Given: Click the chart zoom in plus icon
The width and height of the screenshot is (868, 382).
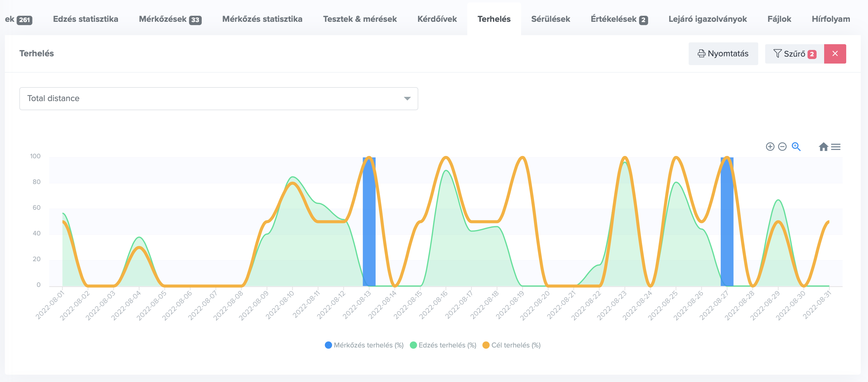Looking at the screenshot, I should click(770, 147).
